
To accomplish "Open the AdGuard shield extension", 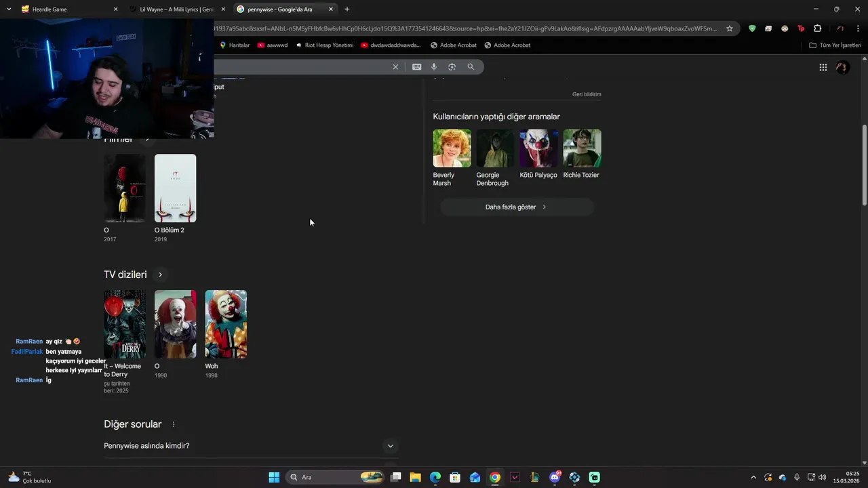I will [x=752, y=28].
